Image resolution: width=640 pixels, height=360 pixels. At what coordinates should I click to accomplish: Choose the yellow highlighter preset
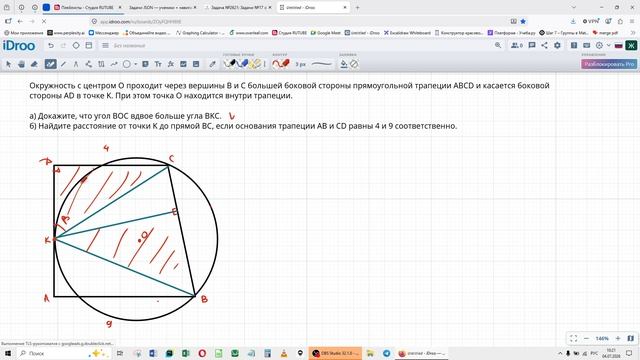click(x=256, y=64)
